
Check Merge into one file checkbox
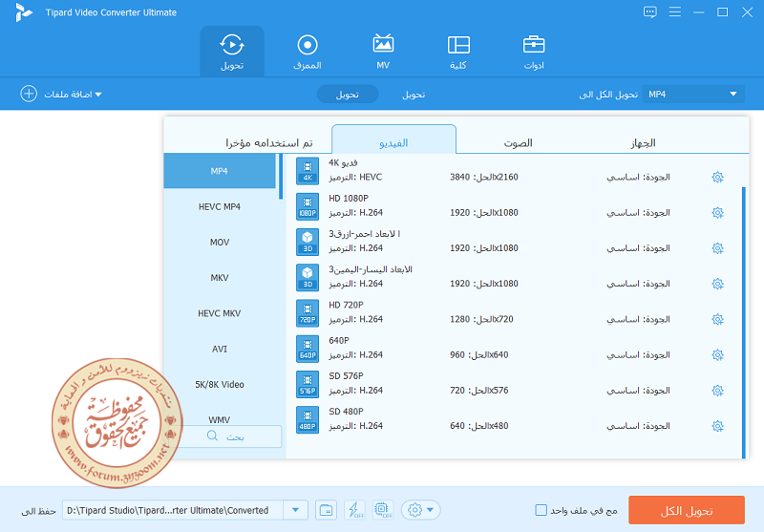(541, 510)
